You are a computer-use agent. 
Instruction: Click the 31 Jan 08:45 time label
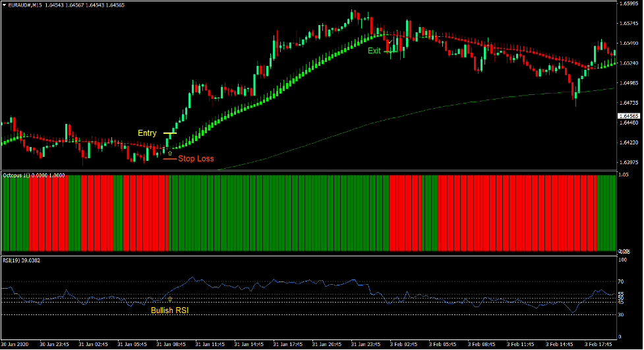[170, 344]
